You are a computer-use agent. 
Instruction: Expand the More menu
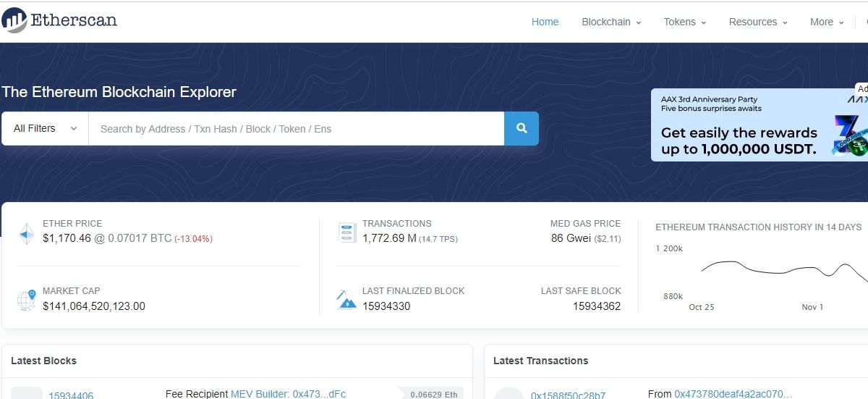[x=827, y=22]
